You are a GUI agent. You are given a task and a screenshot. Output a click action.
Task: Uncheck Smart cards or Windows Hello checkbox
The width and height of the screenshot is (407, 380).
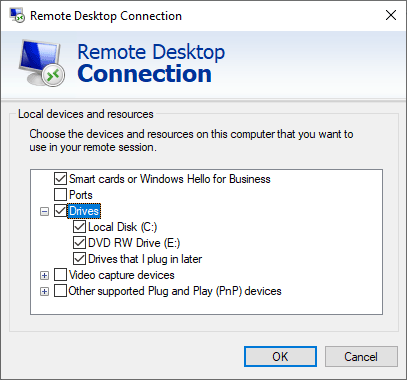[x=60, y=179]
